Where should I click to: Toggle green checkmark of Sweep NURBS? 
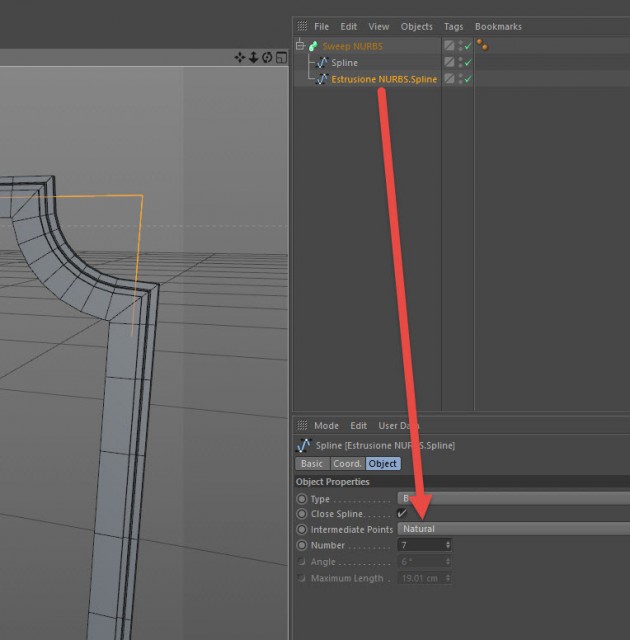468,46
